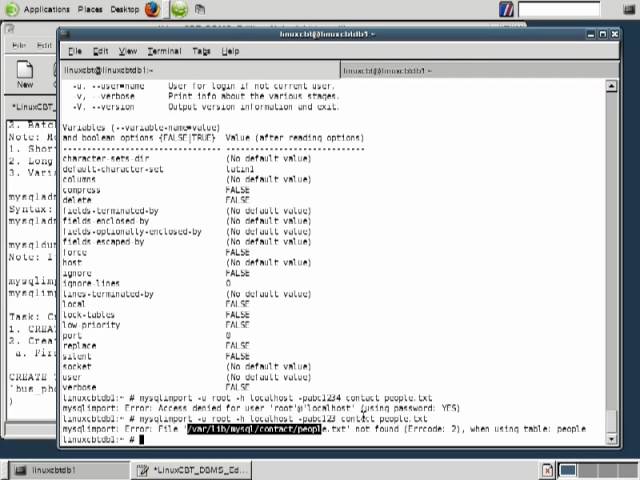Click the terminal window menu icon in titlebar
This screenshot has width=640, height=480.
point(65,34)
